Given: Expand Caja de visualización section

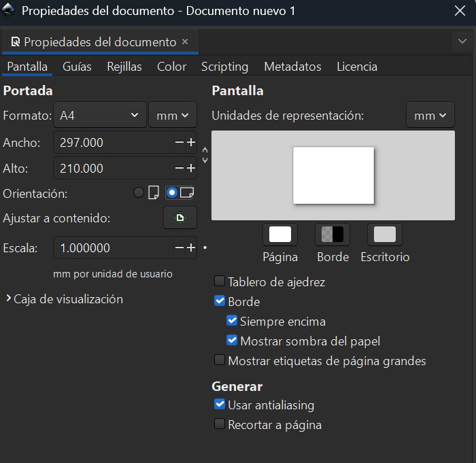Looking at the screenshot, I should tap(65, 299).
